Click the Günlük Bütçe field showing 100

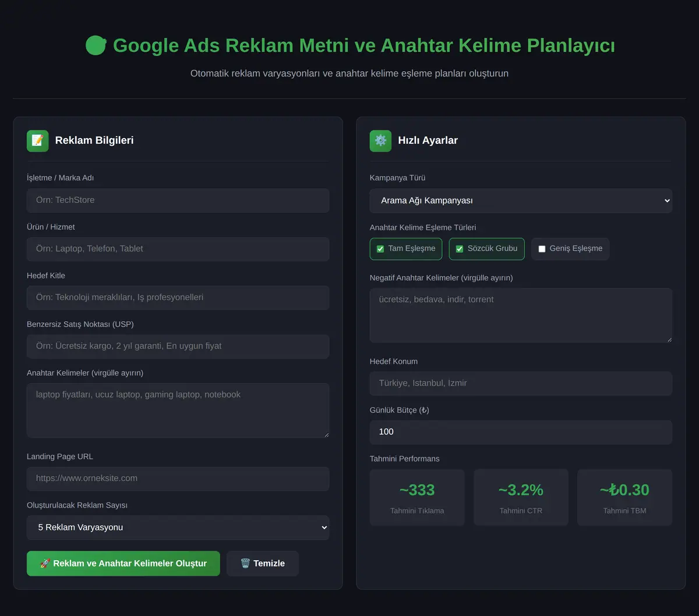521,432
